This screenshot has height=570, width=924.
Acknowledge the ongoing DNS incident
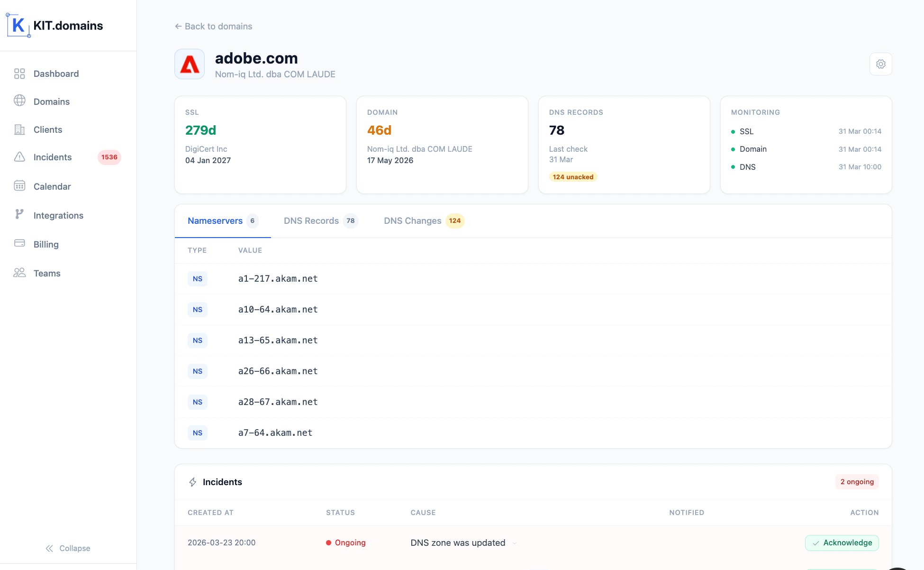coord(842,542)
